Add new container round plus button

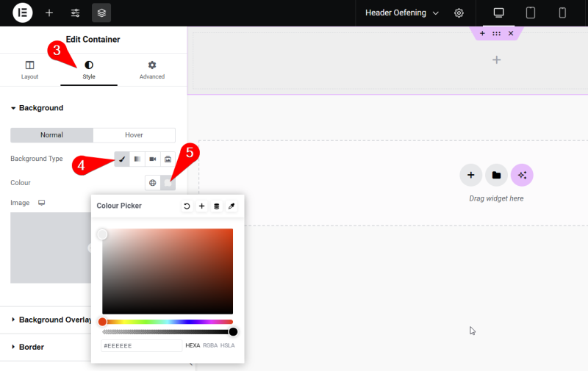471,175
